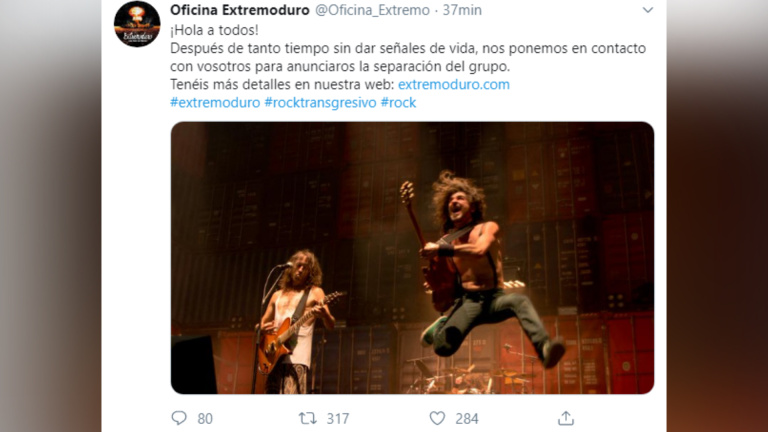Like the tweet with the heart icon
Image resolution: width=768 pixels, height=432 pixels.
pos(437,418)
